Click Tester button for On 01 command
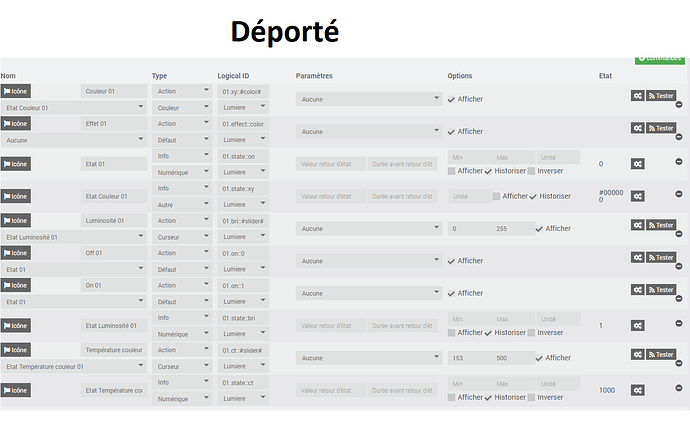The height and width of the screenshot is (427, 690). click(661, 290)
